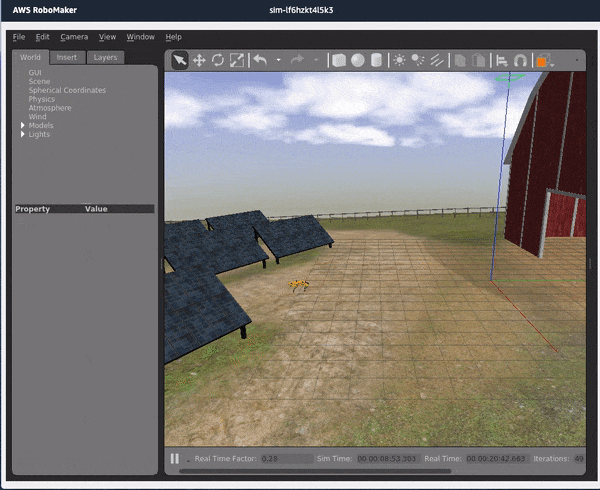Image resolution: width=600 pixels, height=490 pixels.
Task: Insert a cylinder shape
Action: point(377,60)
